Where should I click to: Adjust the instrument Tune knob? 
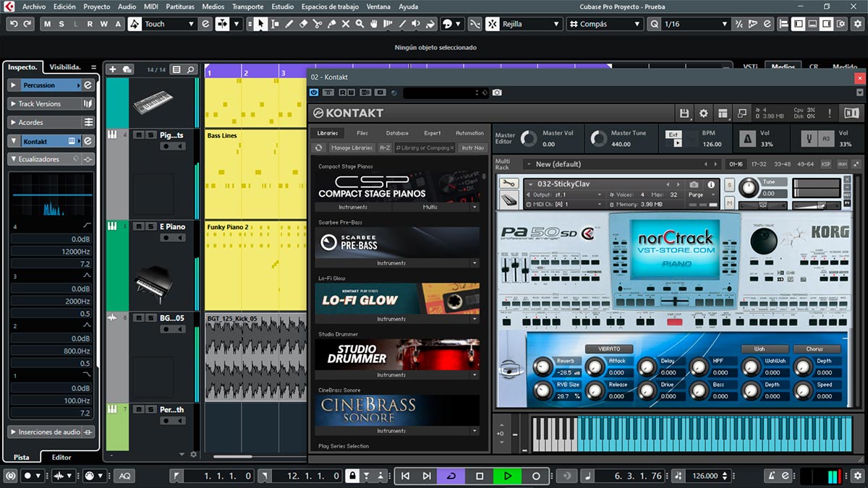point(749,188)
